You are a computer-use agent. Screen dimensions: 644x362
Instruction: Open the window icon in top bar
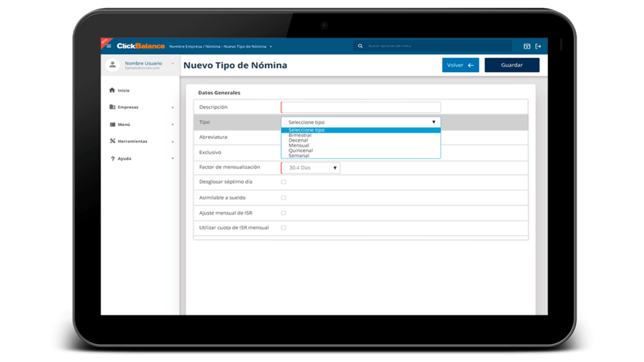click(527, 46)
